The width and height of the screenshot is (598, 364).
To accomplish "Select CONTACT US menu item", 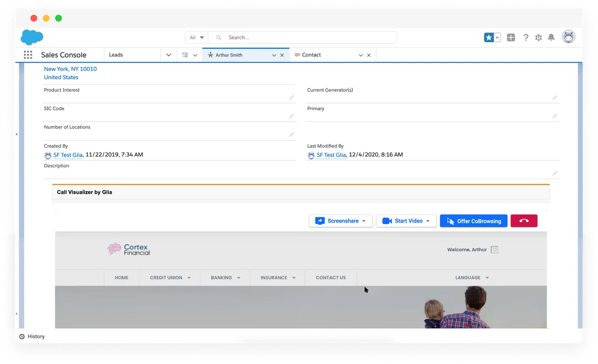I will pos(330,278).
